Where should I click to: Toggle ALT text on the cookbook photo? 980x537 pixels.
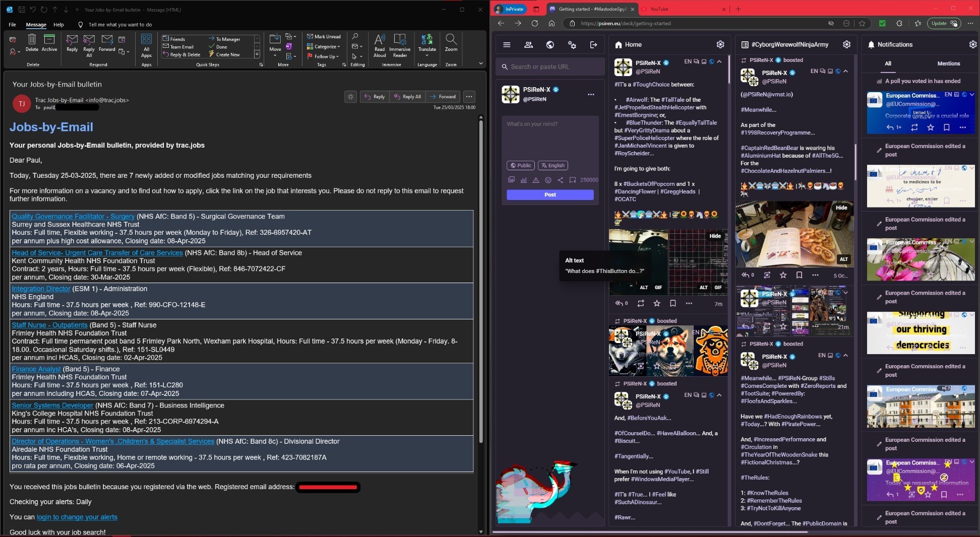[x=843, y=259]
